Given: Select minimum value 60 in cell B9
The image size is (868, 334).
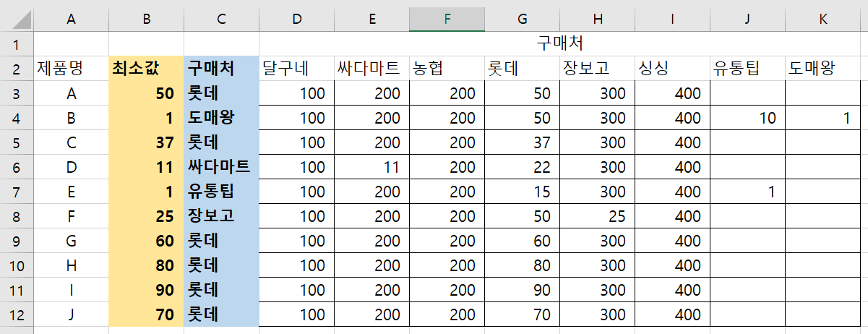Looking at the screenshot, I should click(147, 241).
